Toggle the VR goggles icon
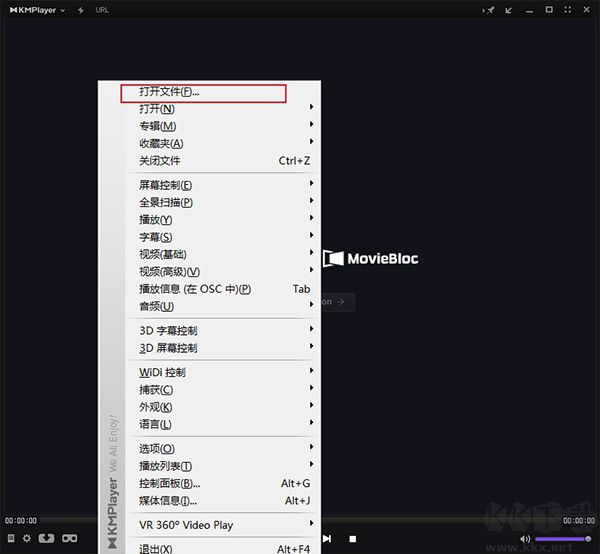This screenshot has height=554, width=600. 69,539
